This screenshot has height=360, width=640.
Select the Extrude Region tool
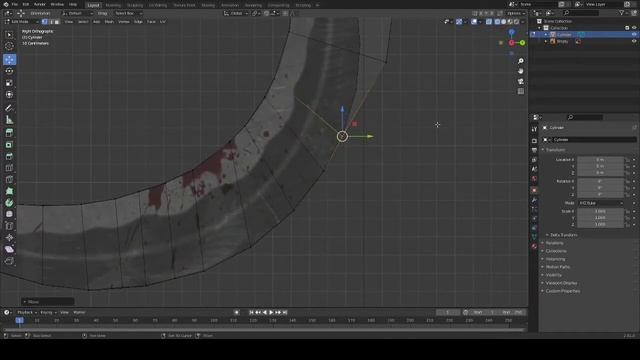click(x=9, y=133)
